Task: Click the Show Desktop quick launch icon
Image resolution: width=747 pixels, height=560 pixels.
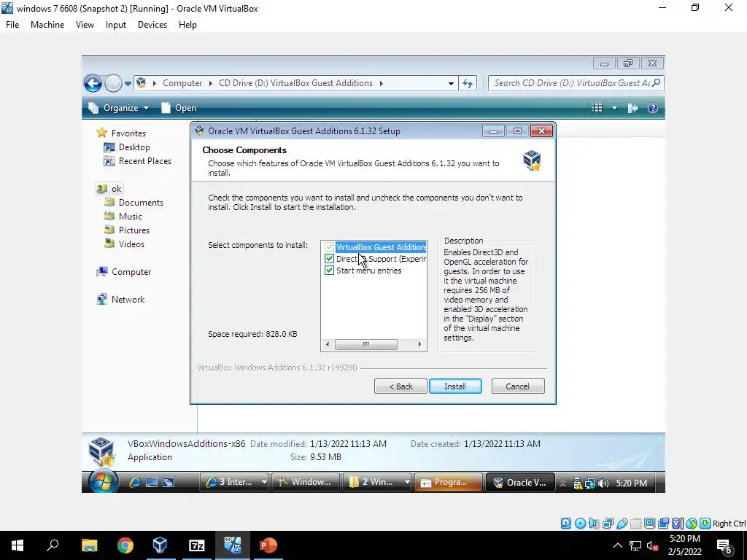Action: (152, 483)
